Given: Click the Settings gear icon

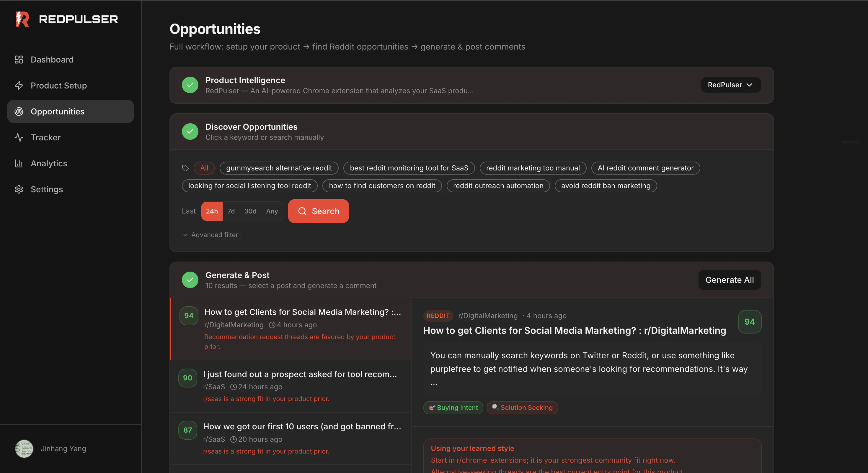Looking at the screenshot, I should click(19, 189).
